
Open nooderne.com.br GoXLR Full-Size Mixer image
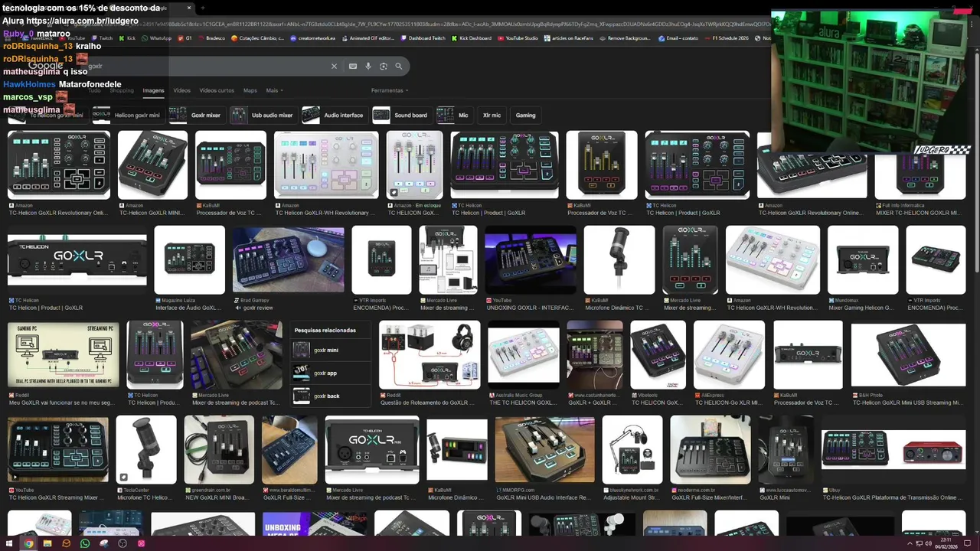coord(710,450)
